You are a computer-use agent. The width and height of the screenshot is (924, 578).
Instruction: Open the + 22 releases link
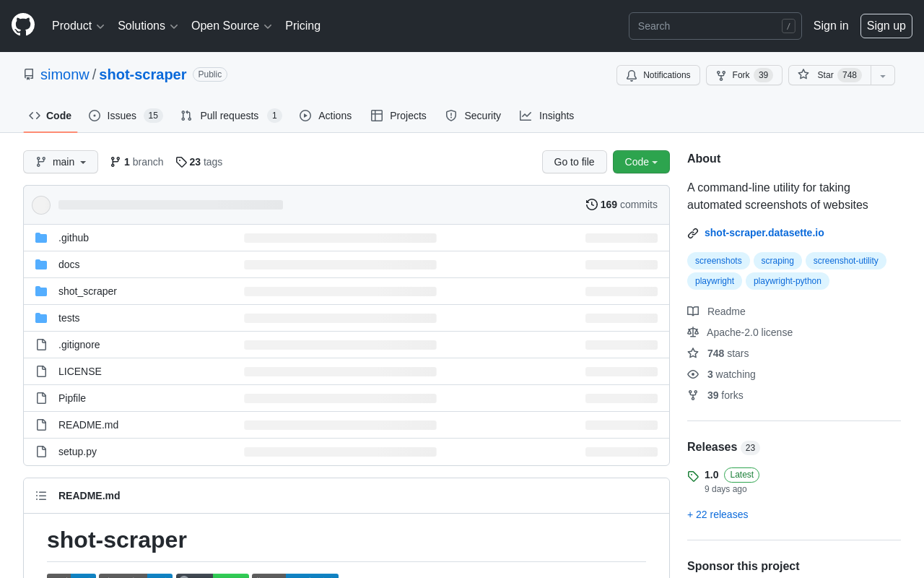pyautogui.click(x=718, y=514)
